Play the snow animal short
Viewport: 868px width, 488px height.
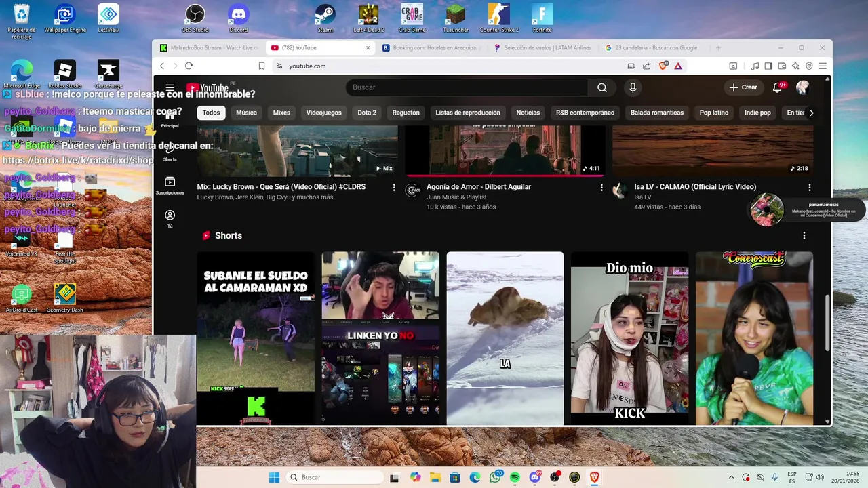pos(505,338)
